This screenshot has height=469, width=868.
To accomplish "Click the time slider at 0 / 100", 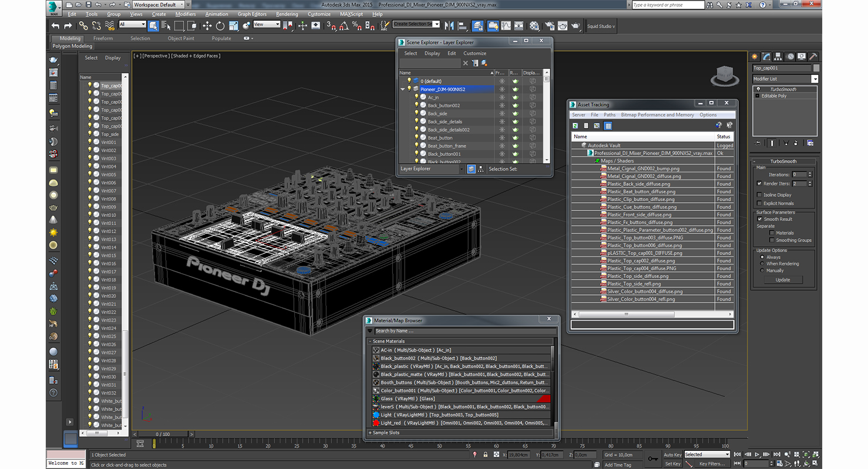I will [x=162, y=434].
